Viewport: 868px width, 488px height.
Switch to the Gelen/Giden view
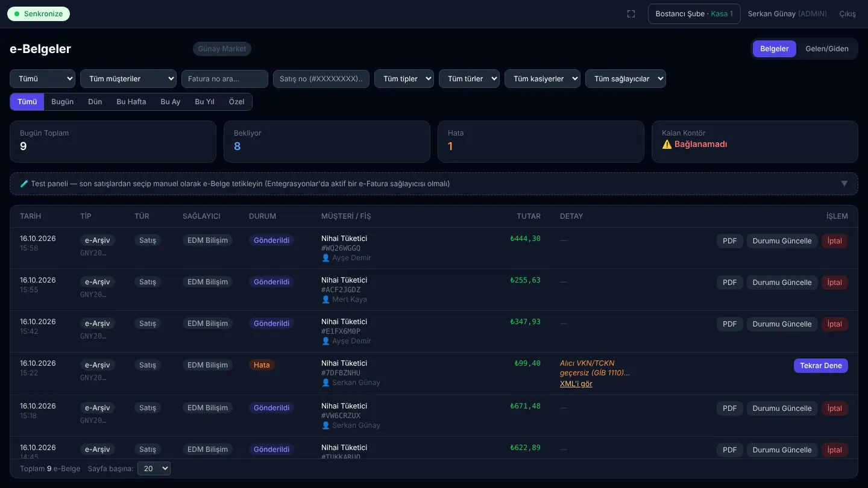point(827,49)
